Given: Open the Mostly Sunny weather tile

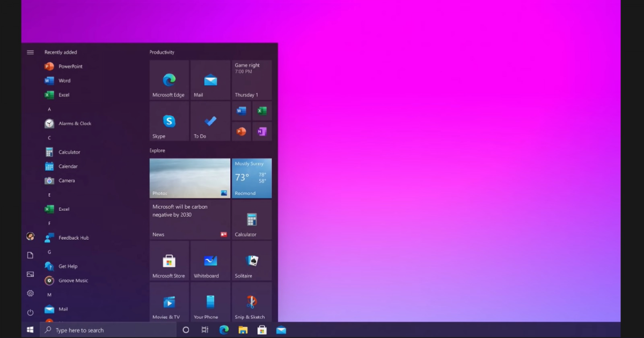Looking at the screenshot, I should [252, 178].
